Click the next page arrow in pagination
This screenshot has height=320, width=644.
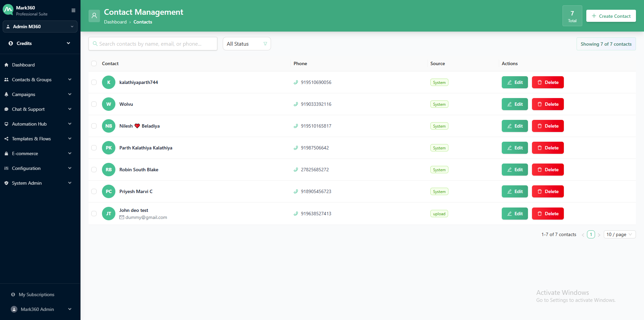pyautogui.click(x=599, y=235)
